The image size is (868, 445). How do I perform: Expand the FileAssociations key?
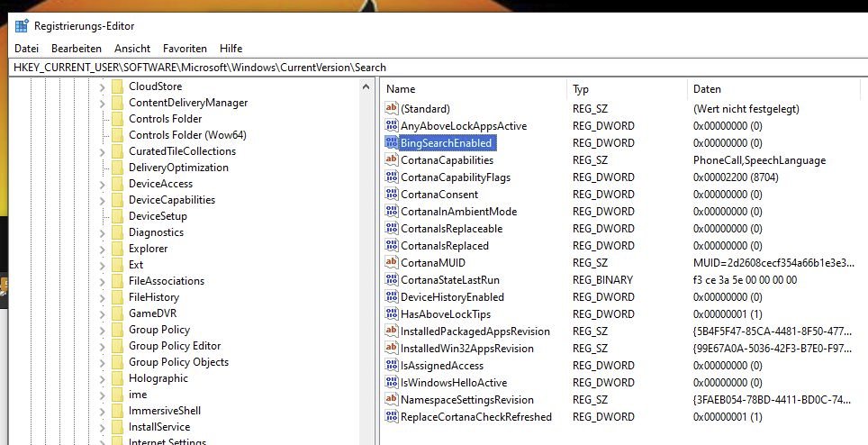point(102,281)
